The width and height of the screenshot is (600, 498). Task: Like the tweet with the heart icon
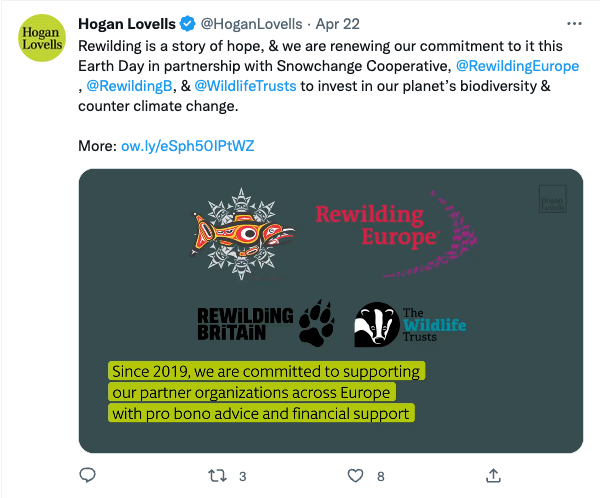tap(355, 476)
